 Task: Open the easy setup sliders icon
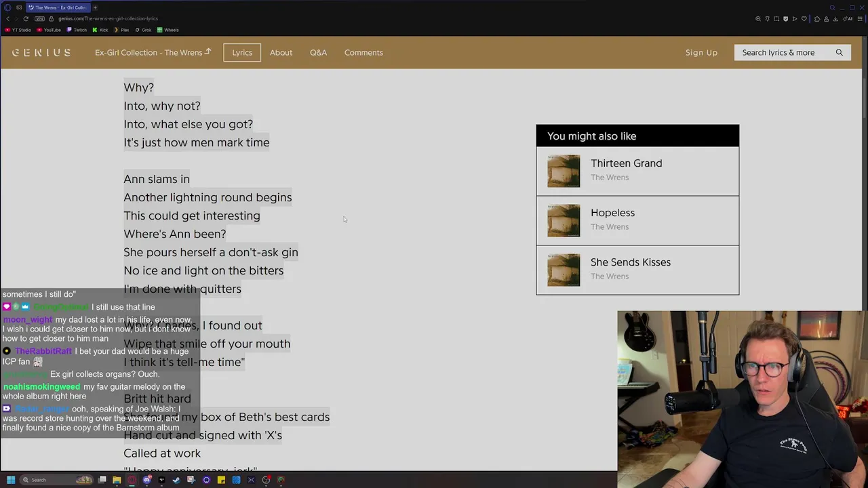point(860,18)
